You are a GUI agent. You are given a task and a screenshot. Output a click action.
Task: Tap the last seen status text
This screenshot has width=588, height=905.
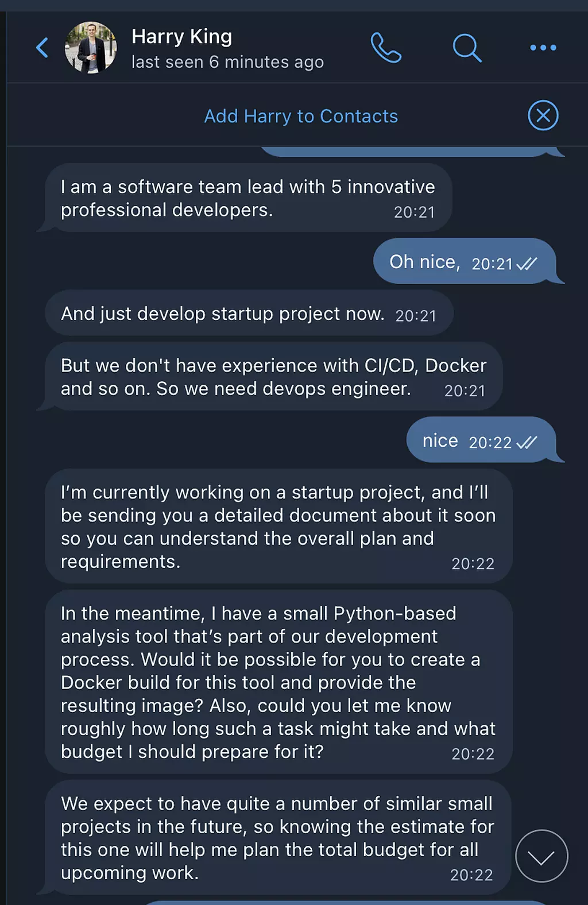227,62
